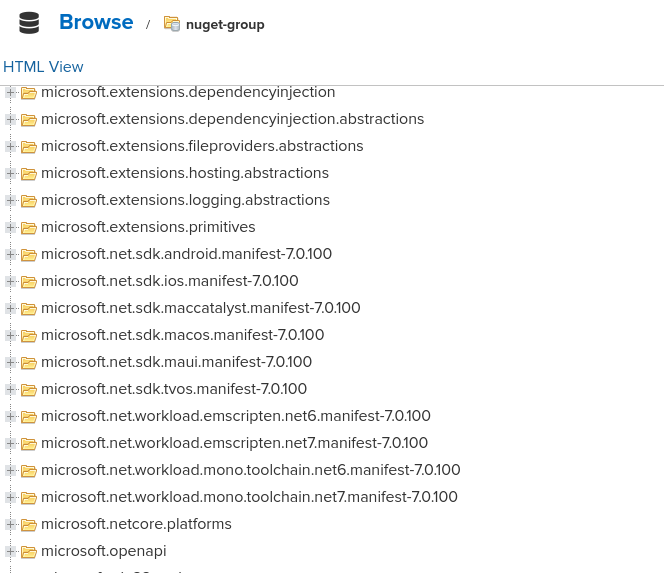This screenshot has height=573, width=664.
Task: Expand microsoft.net.sdk.maui.manifest-7.0.100 node
Action: tap(11, 363)
